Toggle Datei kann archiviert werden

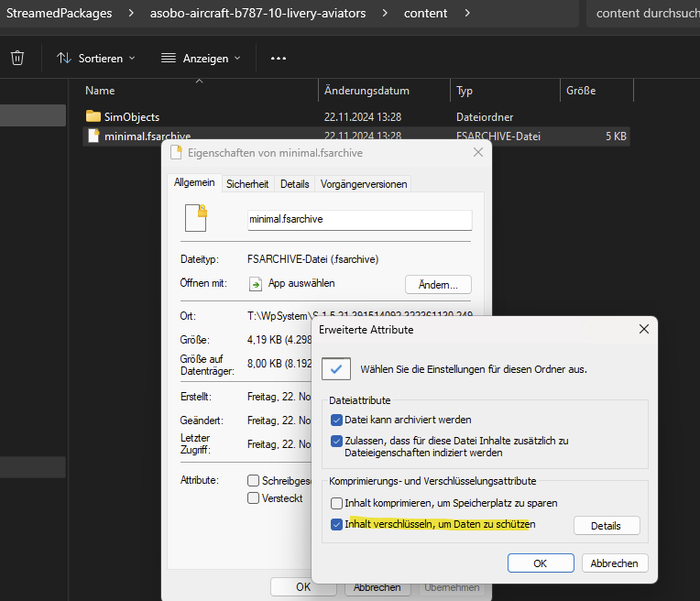336,420
